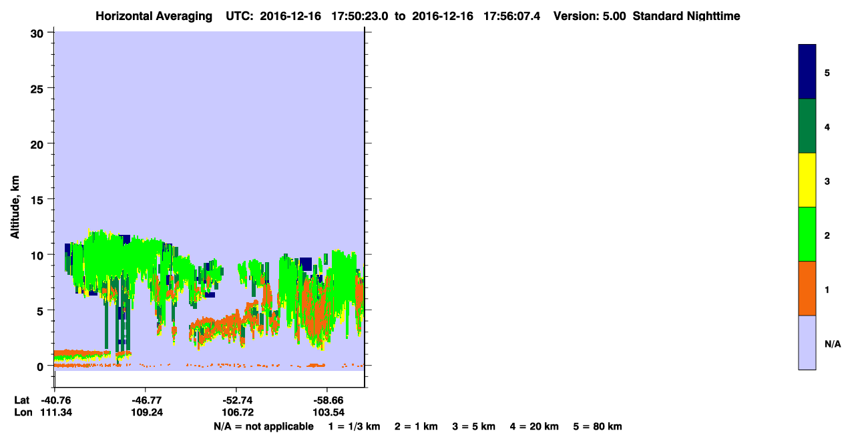The image size is (868, 445).
Task: Click the 'Lat' row label
Action: click(22, 400)
